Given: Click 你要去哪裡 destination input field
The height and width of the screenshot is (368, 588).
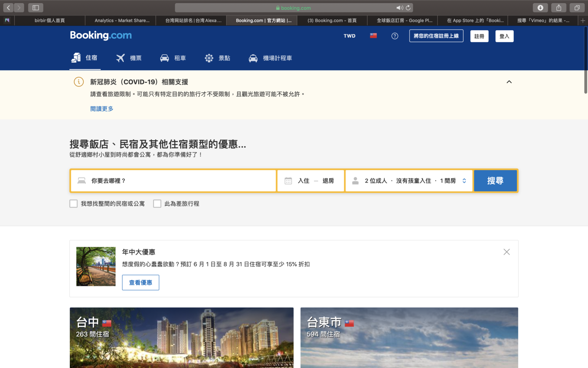Looking at the screenshot, I should 174,181.
